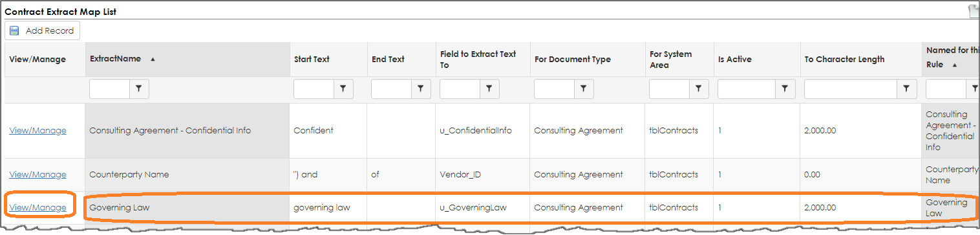Focus the ExtractName filter text box
The width and height of the screenshot is (980, 235).
coord(110,89)
